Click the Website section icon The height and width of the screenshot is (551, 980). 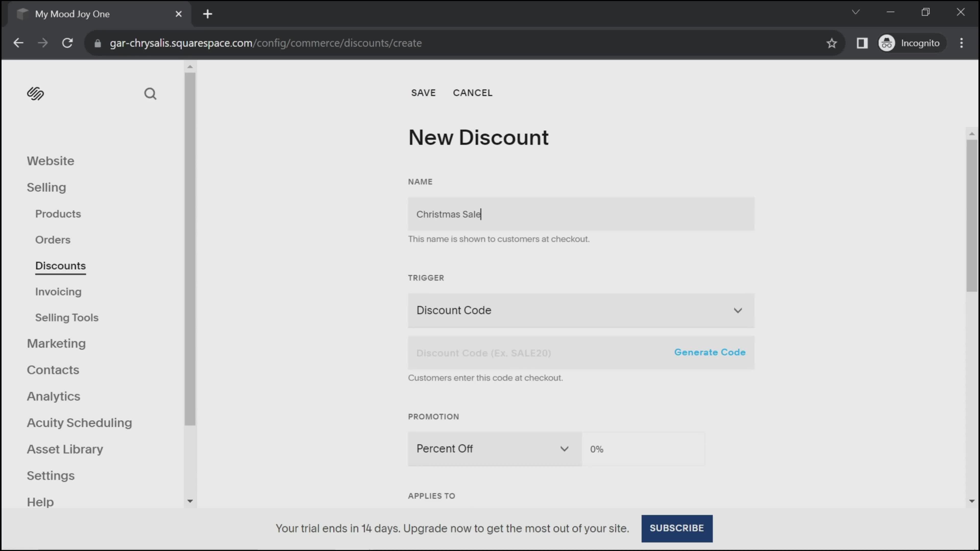pyautogui.click(x=51, y=161)
